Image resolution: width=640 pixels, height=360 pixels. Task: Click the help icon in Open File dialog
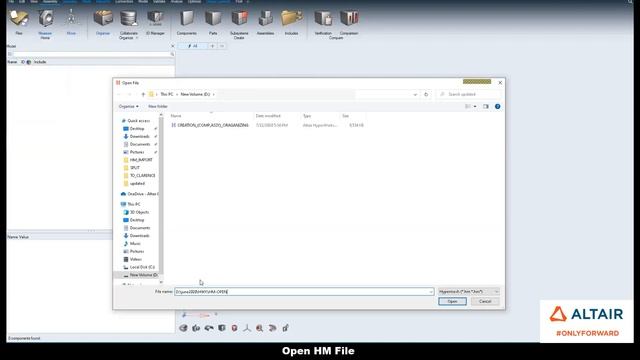coord(498,107)
